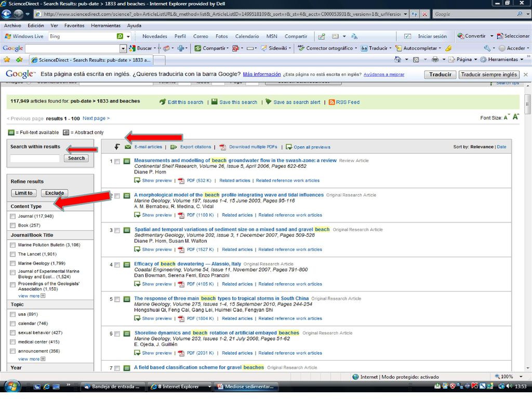
Task: Click the browser Back arrow button
Action: click(6, 14)
